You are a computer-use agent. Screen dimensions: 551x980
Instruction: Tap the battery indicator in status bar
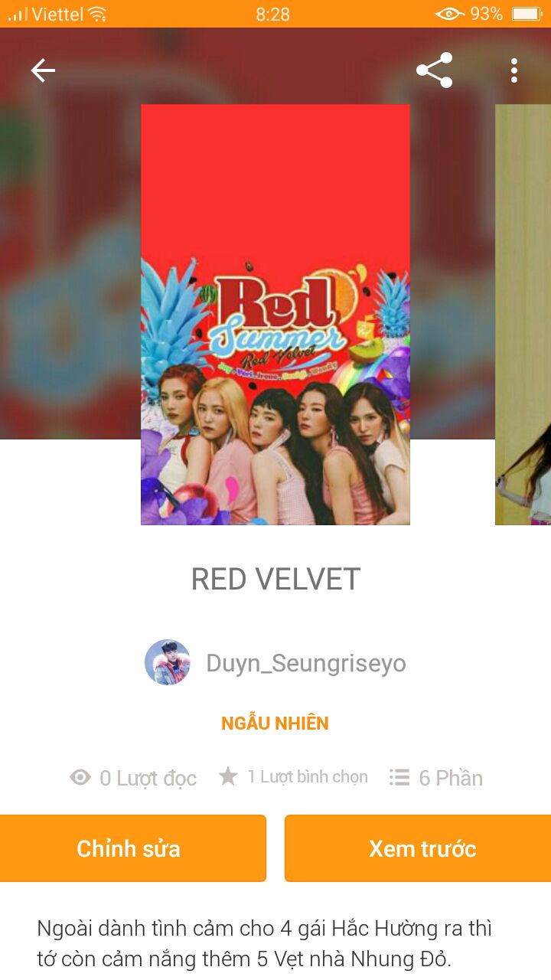526,14
